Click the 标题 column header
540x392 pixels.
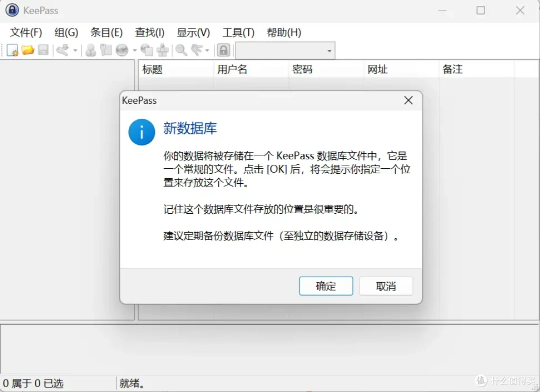[175, 69]
